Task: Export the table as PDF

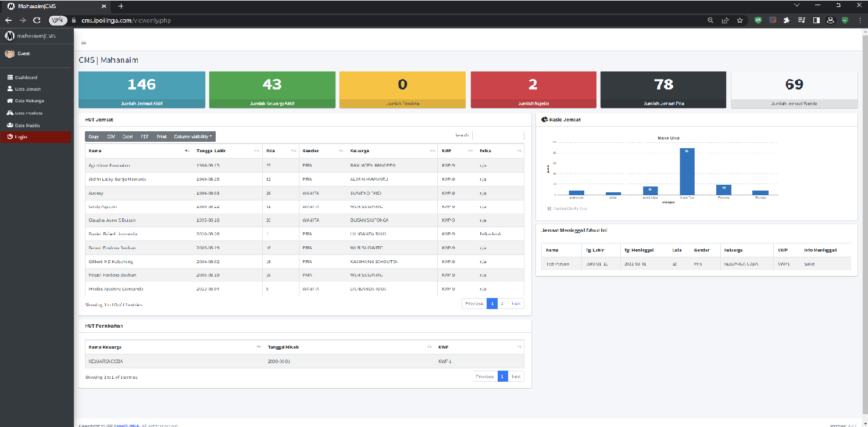Action: [x=145, y=137]
